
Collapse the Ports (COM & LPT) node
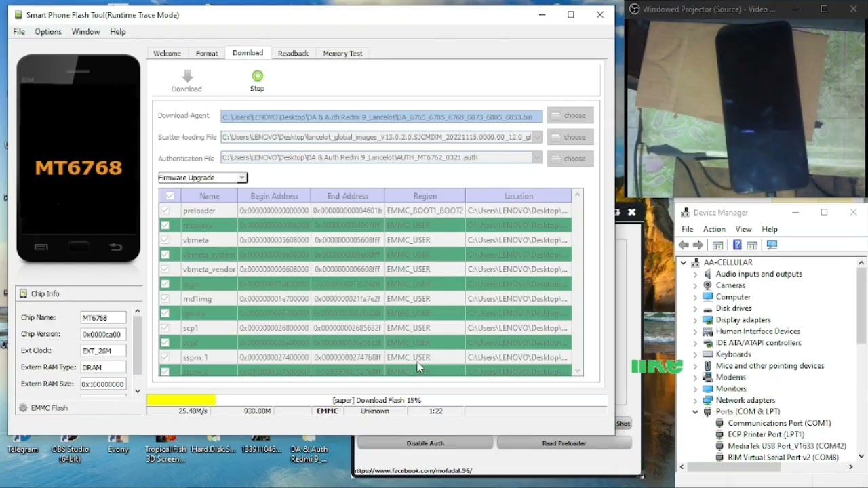pyautogui.click(x=695, y=411)
